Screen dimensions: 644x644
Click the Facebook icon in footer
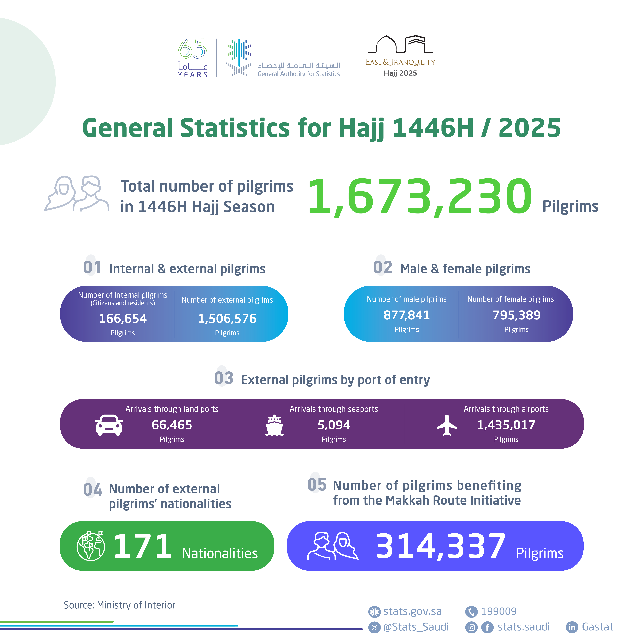coord(487,627)
